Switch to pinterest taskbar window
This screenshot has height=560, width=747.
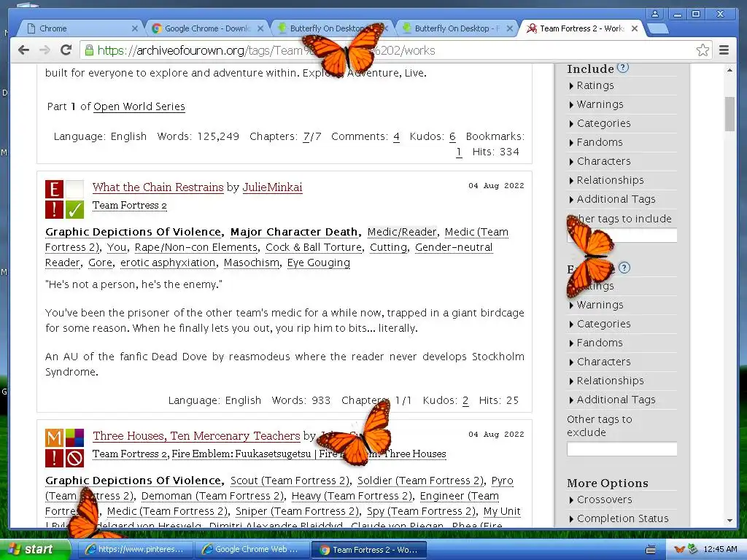pos(135,549)
